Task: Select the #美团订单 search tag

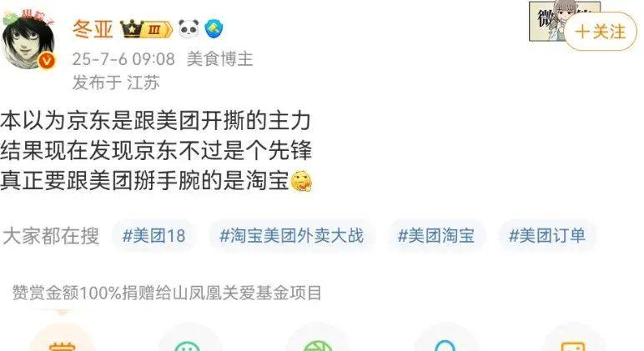Action: coord(546,236)
